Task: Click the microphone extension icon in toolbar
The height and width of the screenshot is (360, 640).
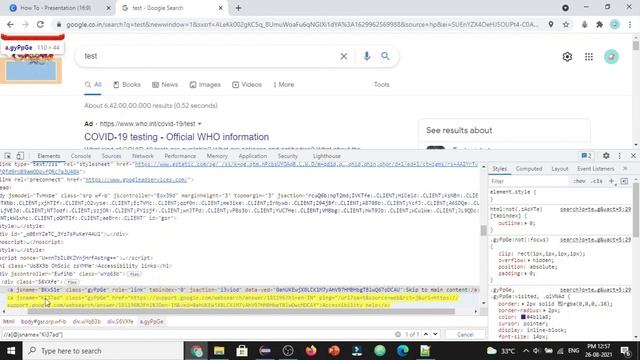Action: pos(584,24)
